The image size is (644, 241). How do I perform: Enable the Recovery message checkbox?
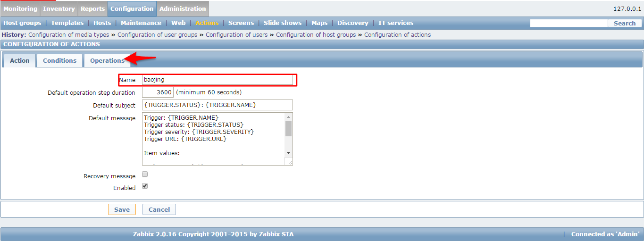[145, 174]
